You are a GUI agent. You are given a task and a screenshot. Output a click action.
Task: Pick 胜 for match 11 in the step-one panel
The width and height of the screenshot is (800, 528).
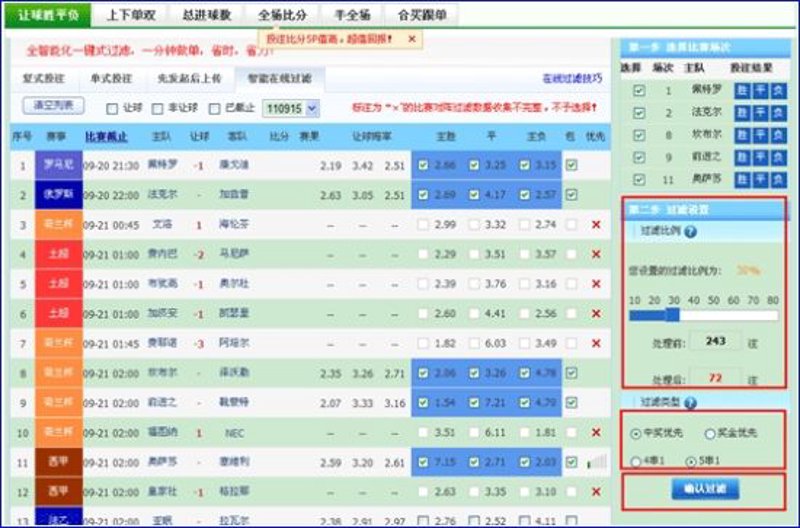coord(742,180)
